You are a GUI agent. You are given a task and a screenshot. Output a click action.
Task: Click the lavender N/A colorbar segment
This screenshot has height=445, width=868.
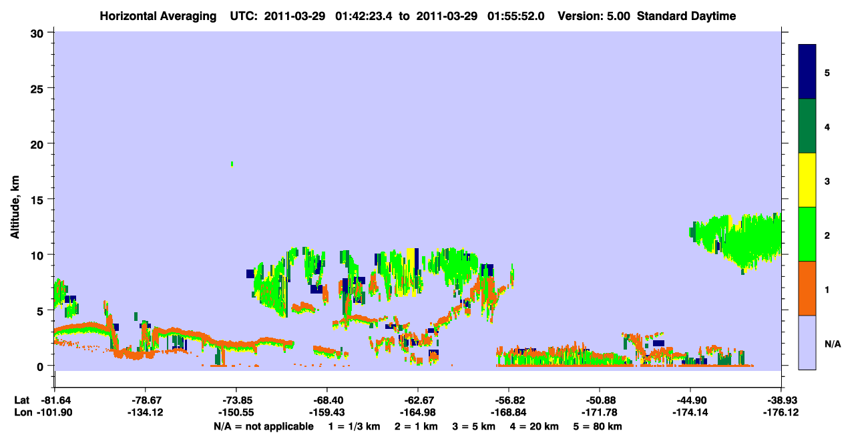[807, 342]
